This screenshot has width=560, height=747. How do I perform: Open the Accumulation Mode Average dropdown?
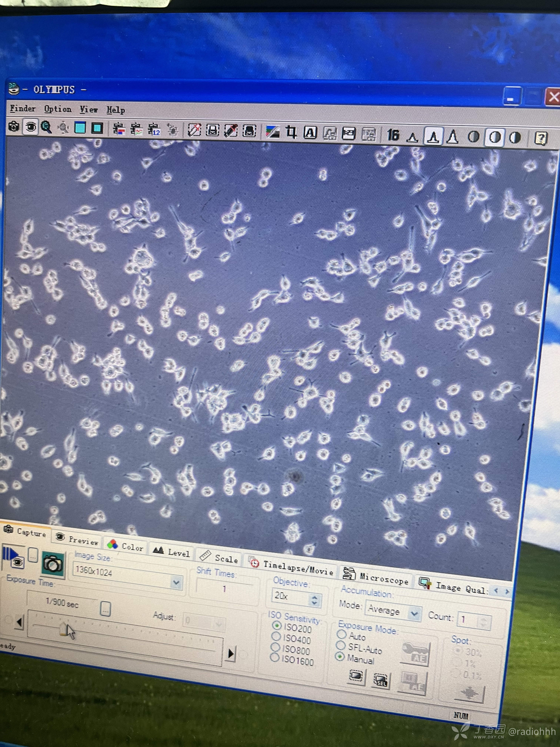pos(393,611)
